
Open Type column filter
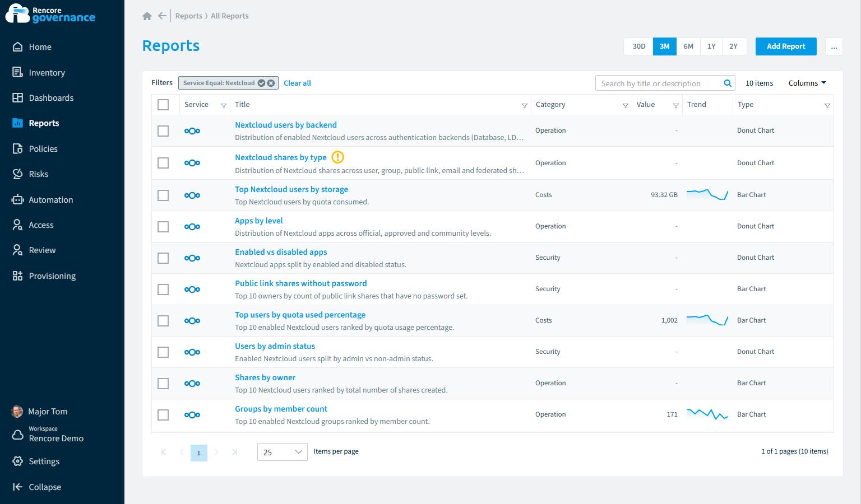point(827,105)
